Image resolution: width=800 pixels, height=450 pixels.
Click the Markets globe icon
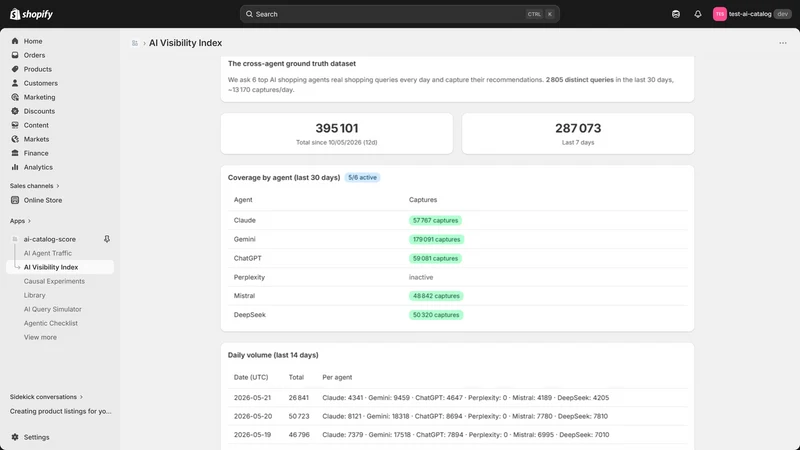tap(15, 139)
